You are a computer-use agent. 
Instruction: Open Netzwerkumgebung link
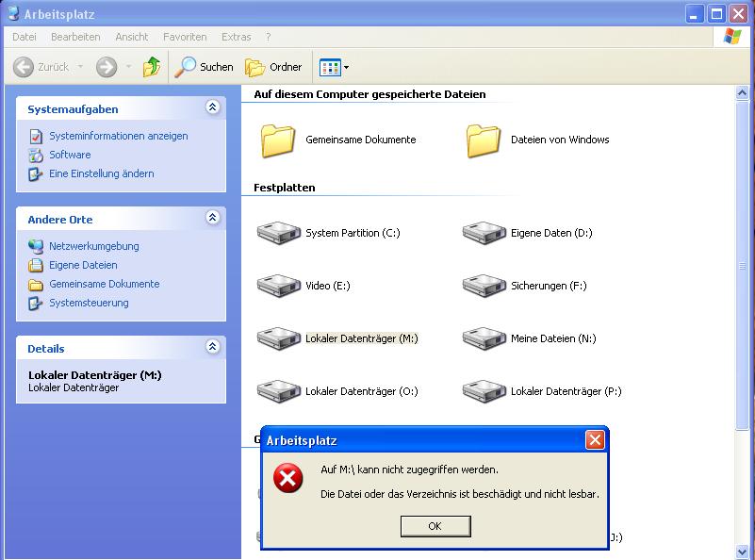94,246
